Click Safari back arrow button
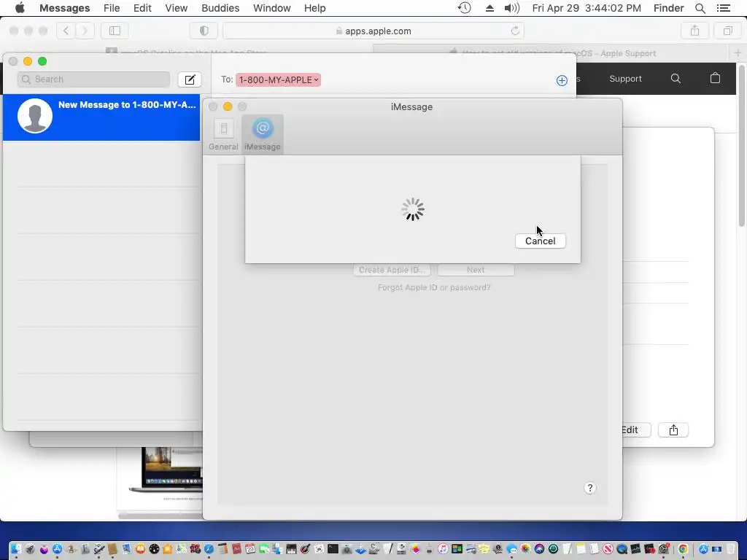Viewport: 747px width, 560px height. [x=66, y=31]
